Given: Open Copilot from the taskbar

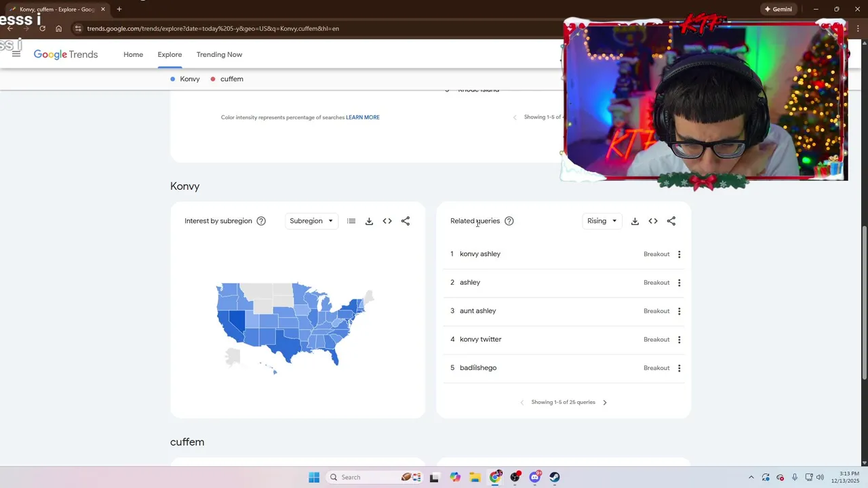Looking at the screenshot, I should pos(454,477).
